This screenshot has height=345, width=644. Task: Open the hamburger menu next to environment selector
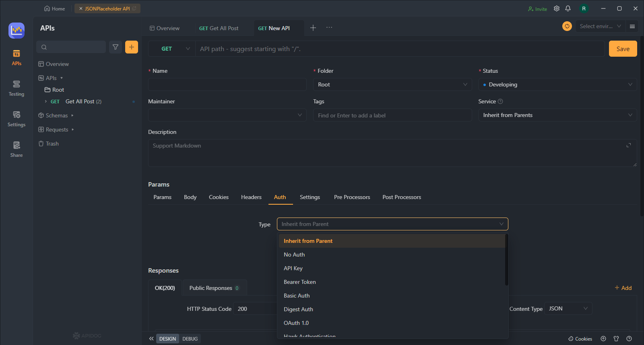(x=632, y=26)
